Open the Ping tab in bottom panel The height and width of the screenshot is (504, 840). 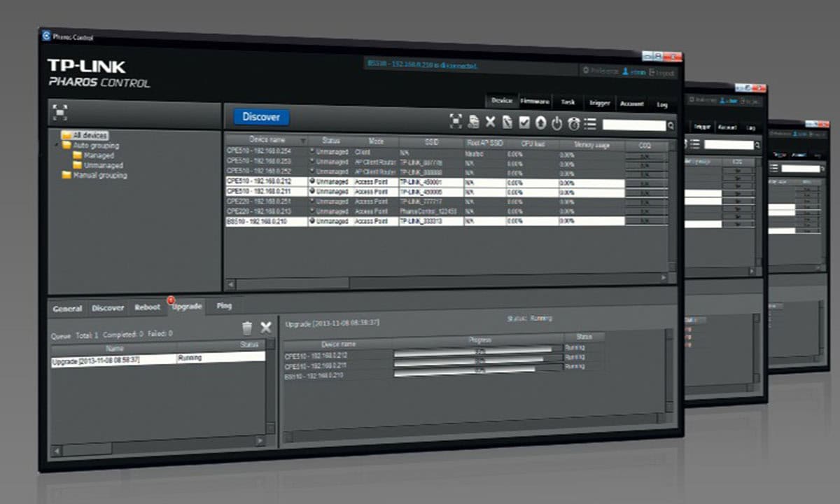[224, 306]
